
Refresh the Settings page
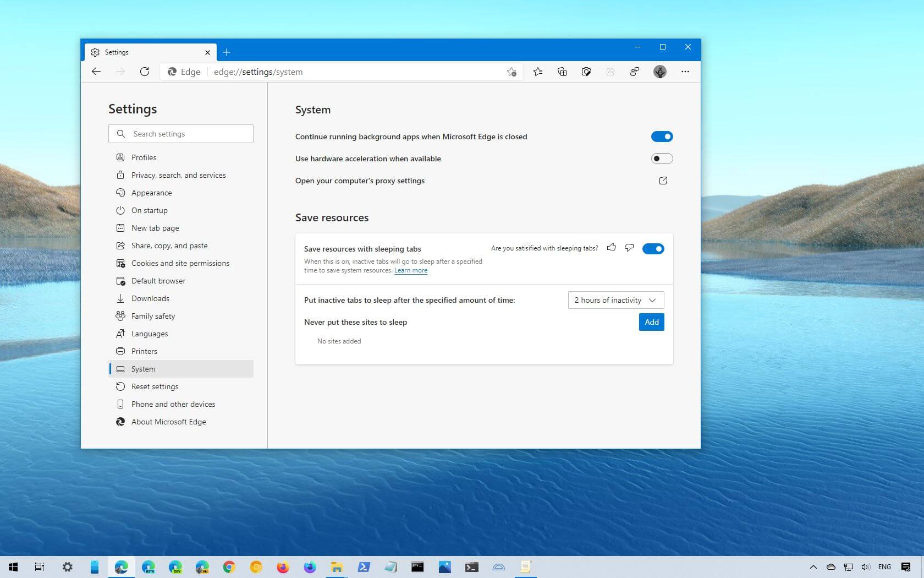pos(145,72)
